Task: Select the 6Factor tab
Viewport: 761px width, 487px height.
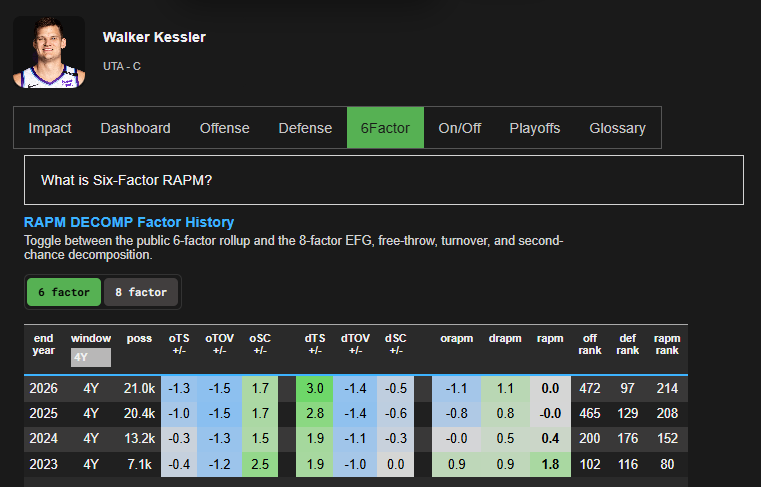Action: [385, 128]
